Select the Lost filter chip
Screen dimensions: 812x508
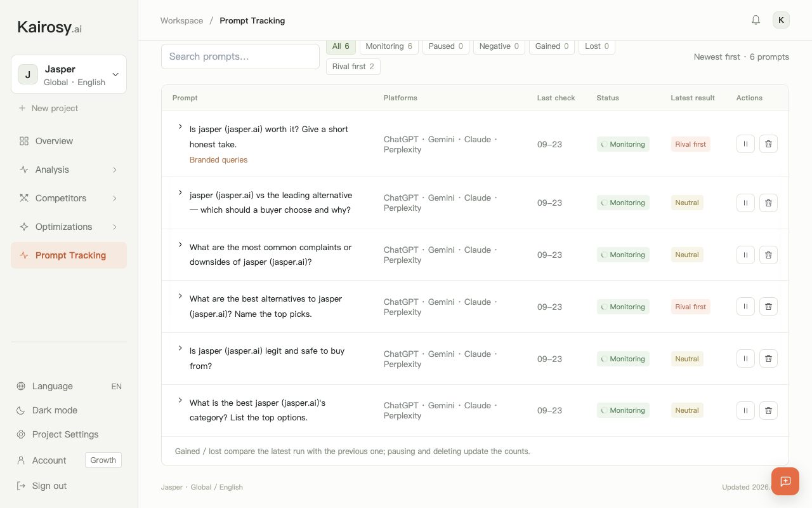pos(597,46)
